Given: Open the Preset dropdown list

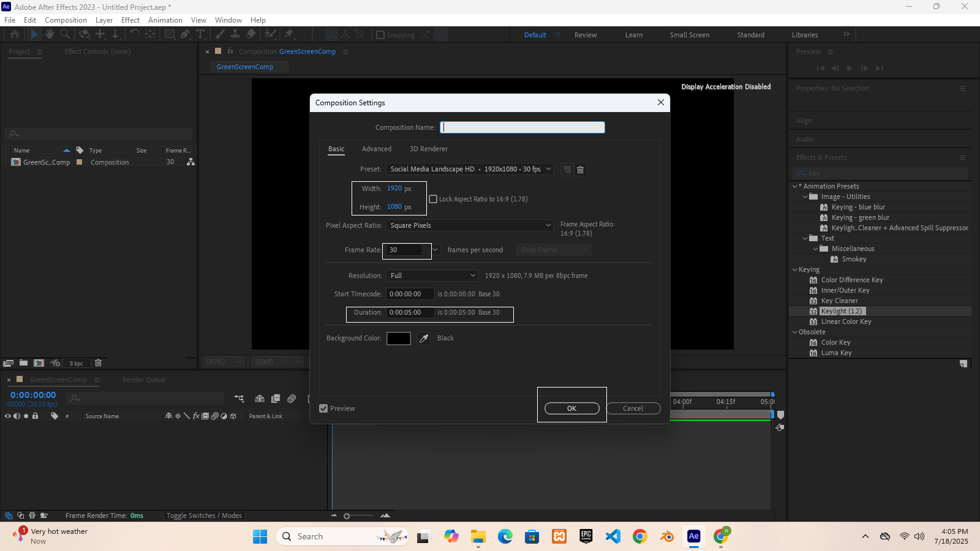Looking at the screenshot, I should pos(470,169).
